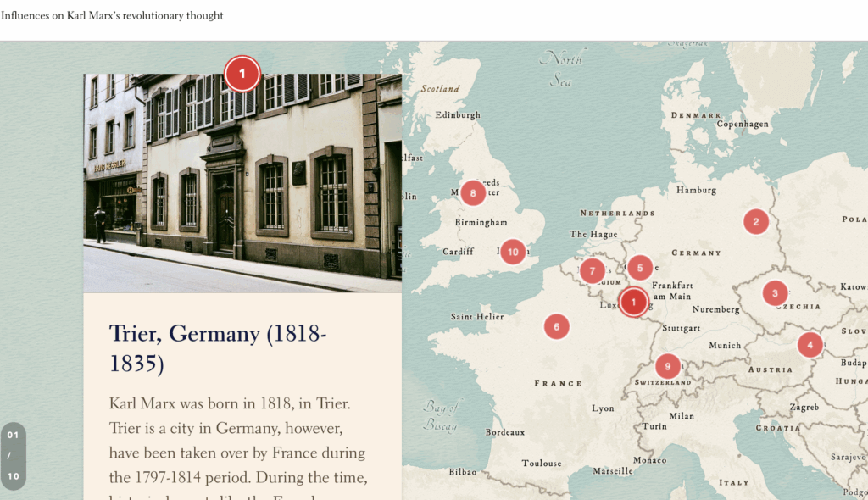Open map marker 4 in Austria
868x500 pixels.
810,344
